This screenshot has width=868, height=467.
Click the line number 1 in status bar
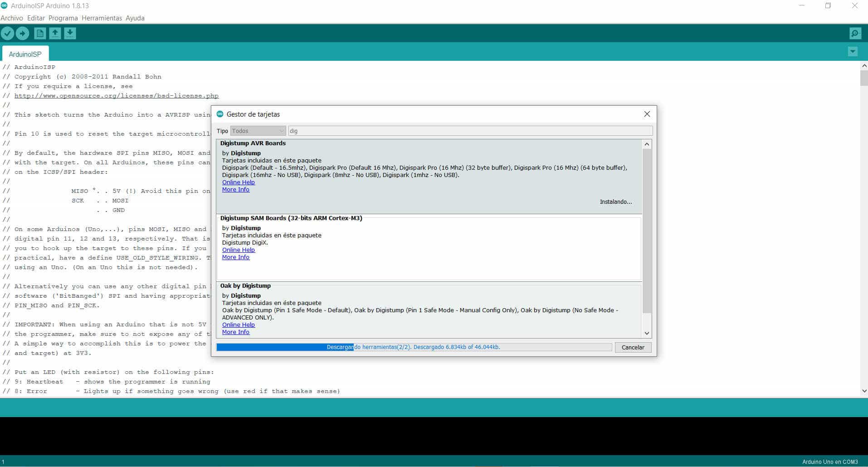click(3, 462)
